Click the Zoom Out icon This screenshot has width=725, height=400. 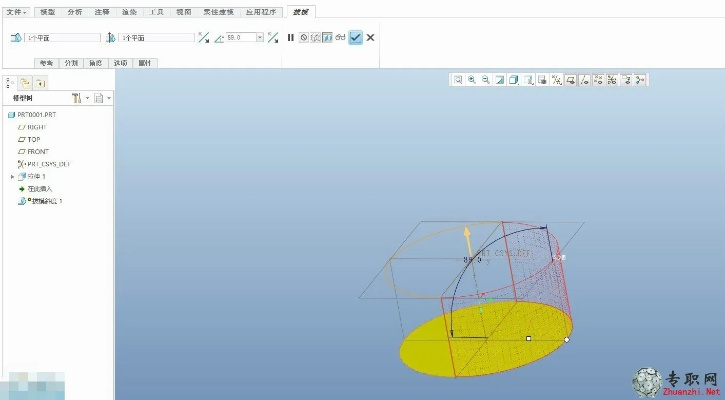[x=486, y=80]
